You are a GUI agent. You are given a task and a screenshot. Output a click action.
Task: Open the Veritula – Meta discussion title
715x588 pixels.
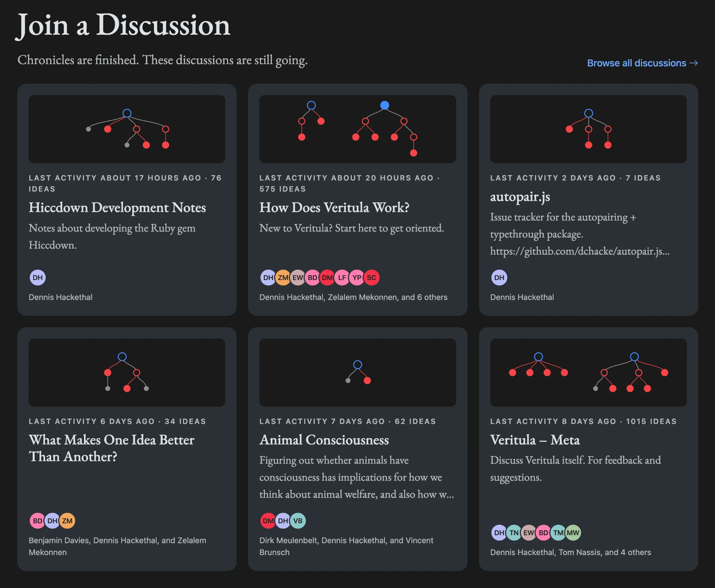click(535, 440)
